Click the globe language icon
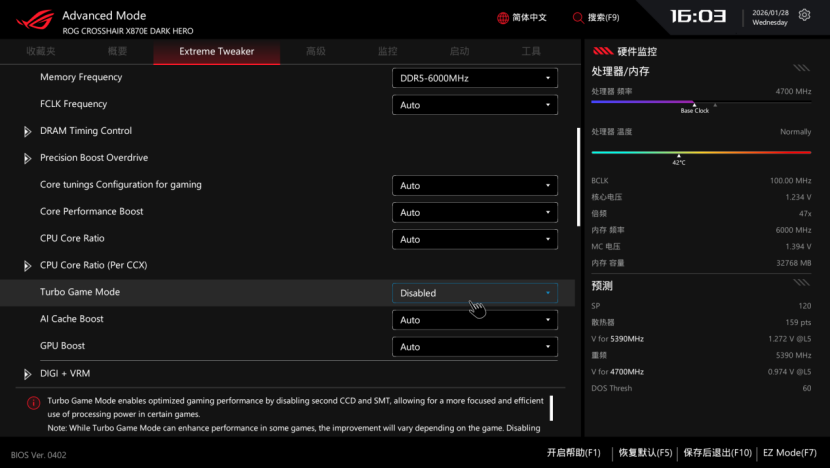Screen dimensions: 830x468 (x=503, y=18)
